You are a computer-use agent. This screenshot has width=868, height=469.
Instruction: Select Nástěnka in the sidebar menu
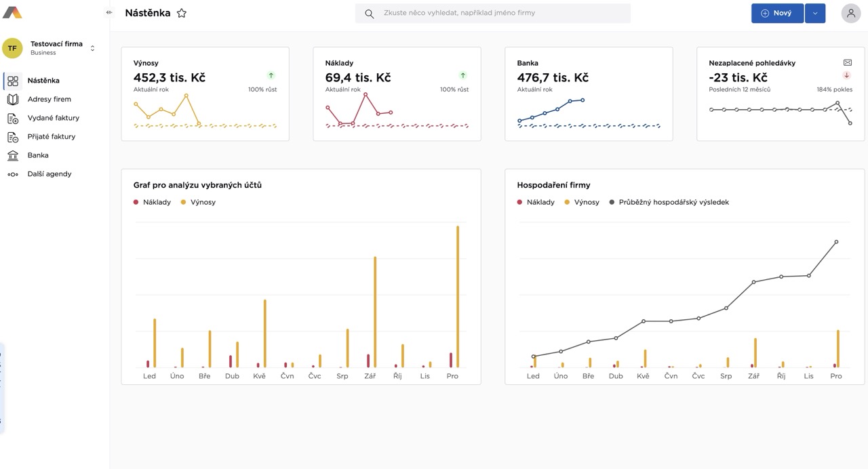point(43,81)
